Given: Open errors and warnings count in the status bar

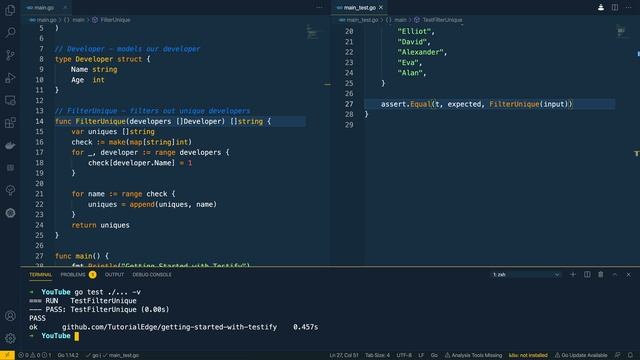Looking at the screenshot, I should point(35,355).
